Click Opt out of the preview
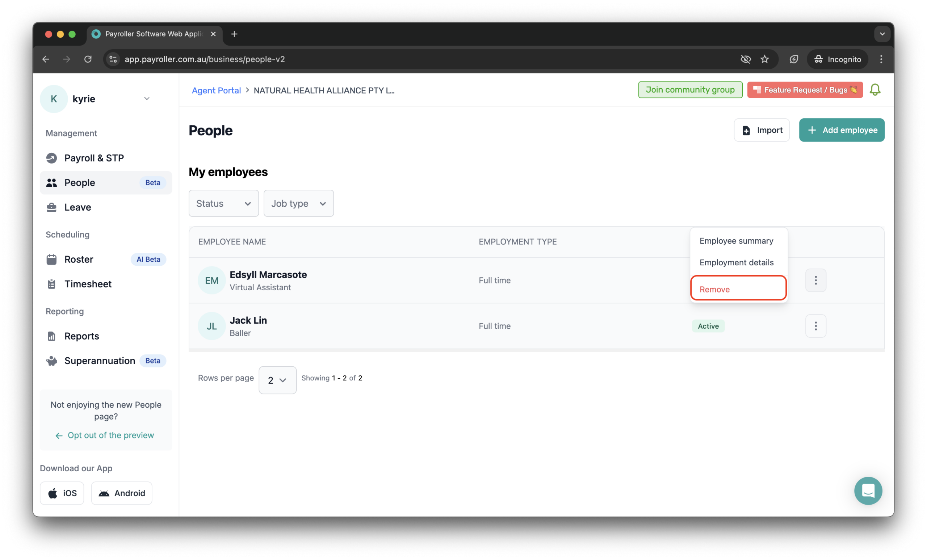This screenshot has height=560, width=927. (x=105, y=435)
